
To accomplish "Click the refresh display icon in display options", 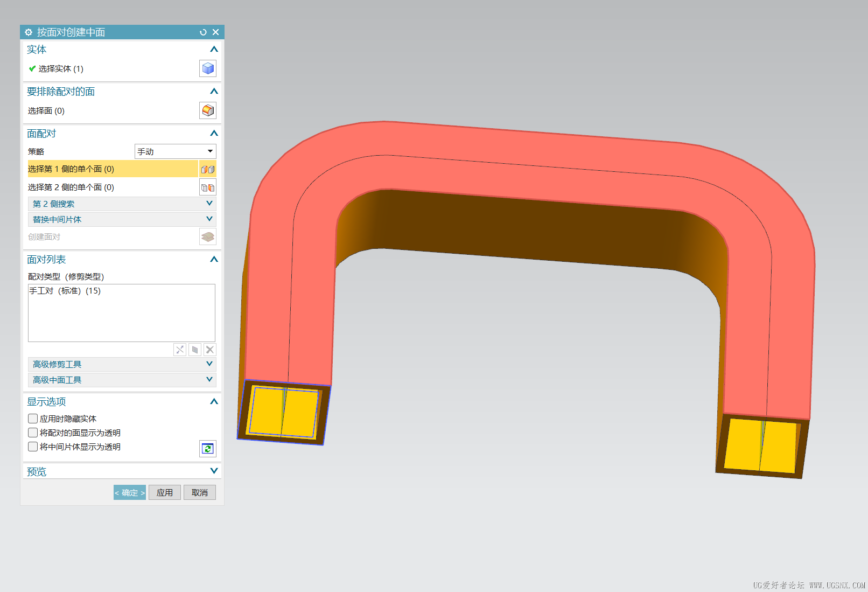I will (x=208, y=448).
